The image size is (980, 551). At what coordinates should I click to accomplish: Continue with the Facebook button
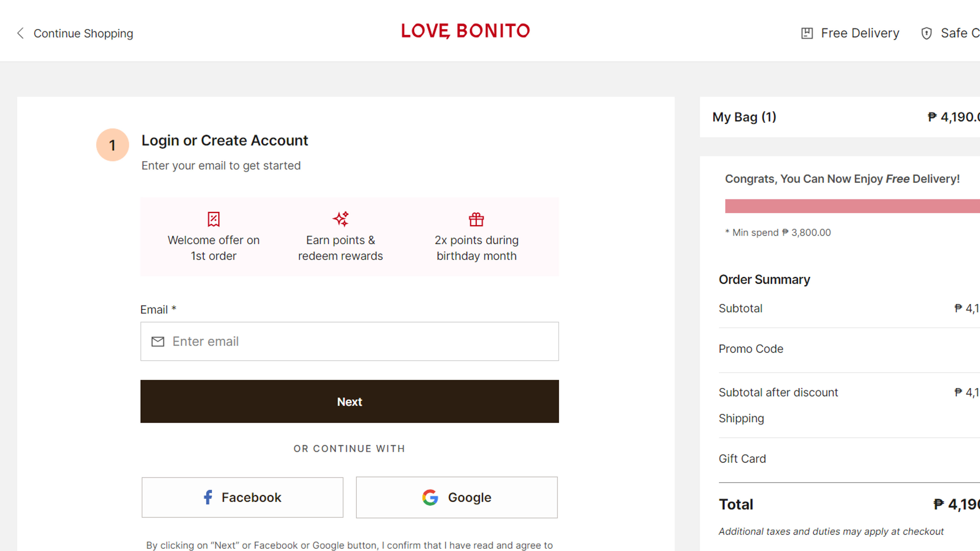click(242, 497)
